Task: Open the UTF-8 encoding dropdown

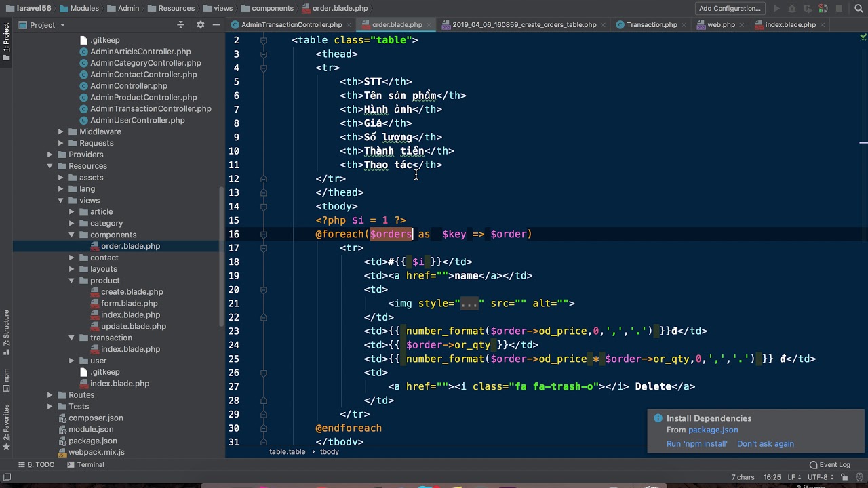Action: (822, 477)
